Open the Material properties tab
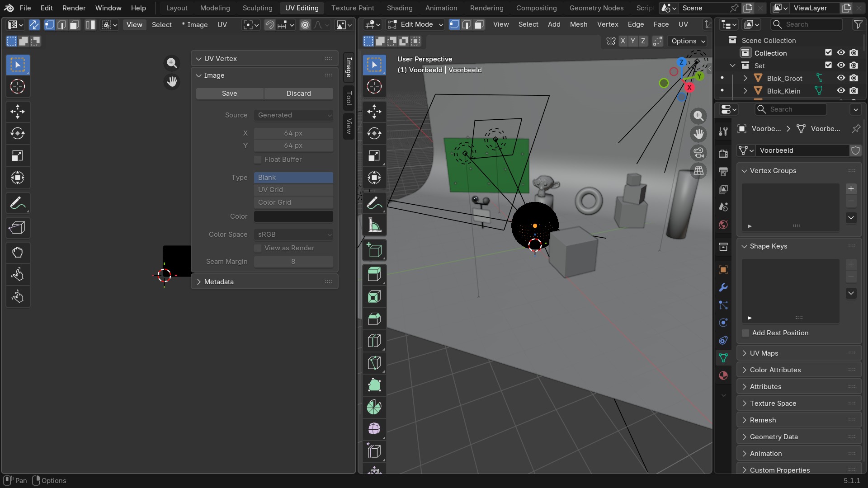Viewport: 868px width, 488px height. point(723,375)
